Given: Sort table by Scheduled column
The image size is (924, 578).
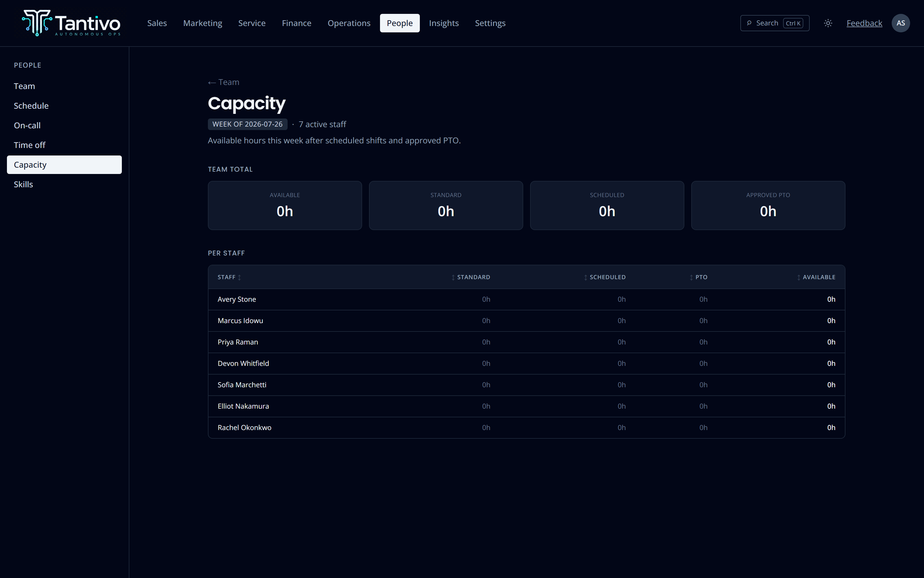Looking at the screenshot, I should pyautogui.click(x=604, y=277).
